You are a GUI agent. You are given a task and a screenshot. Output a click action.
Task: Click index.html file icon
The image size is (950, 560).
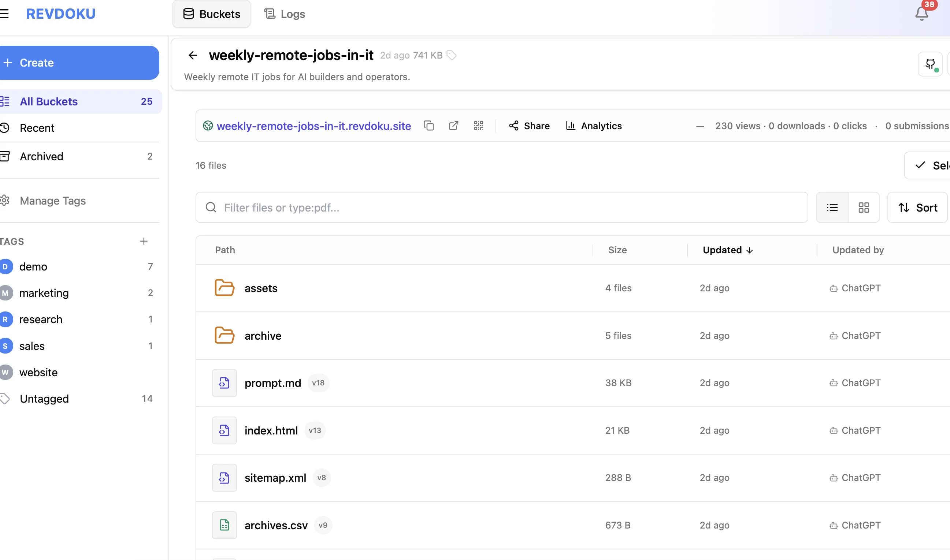coord(224,430)
